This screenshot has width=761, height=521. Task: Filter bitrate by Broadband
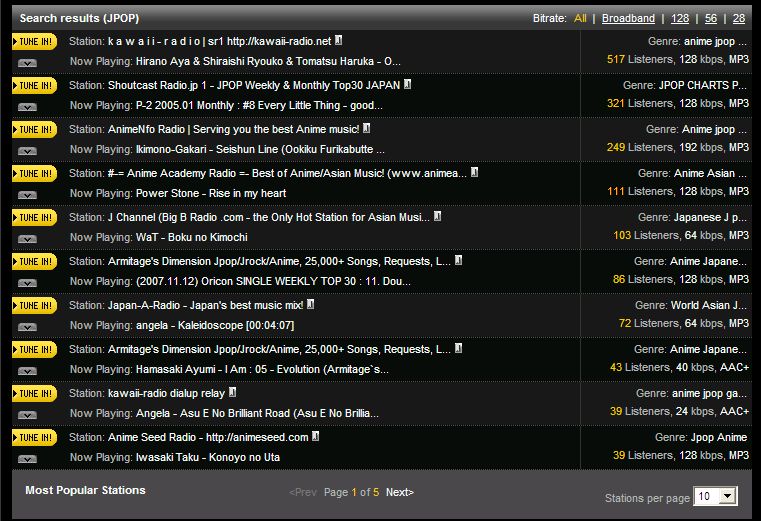(x=628, y=18)
